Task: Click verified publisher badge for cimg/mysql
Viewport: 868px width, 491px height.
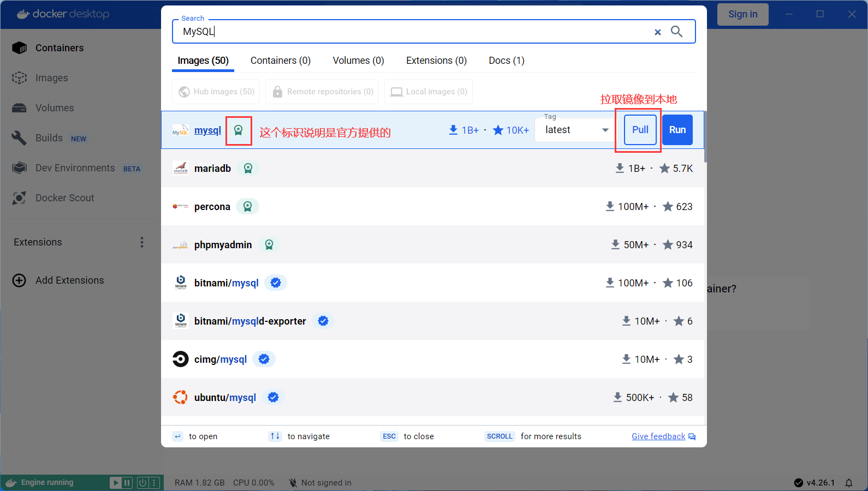Action: click(x=264, y=359)
